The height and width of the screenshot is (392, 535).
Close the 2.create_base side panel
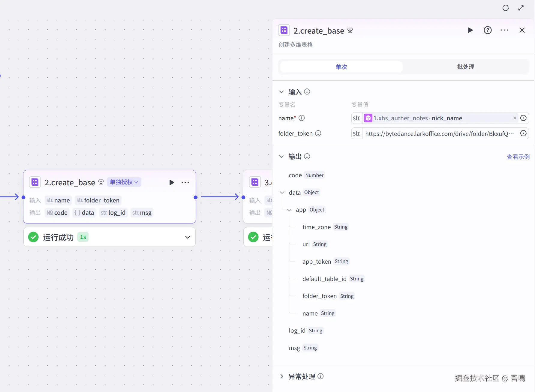[522, 30]
